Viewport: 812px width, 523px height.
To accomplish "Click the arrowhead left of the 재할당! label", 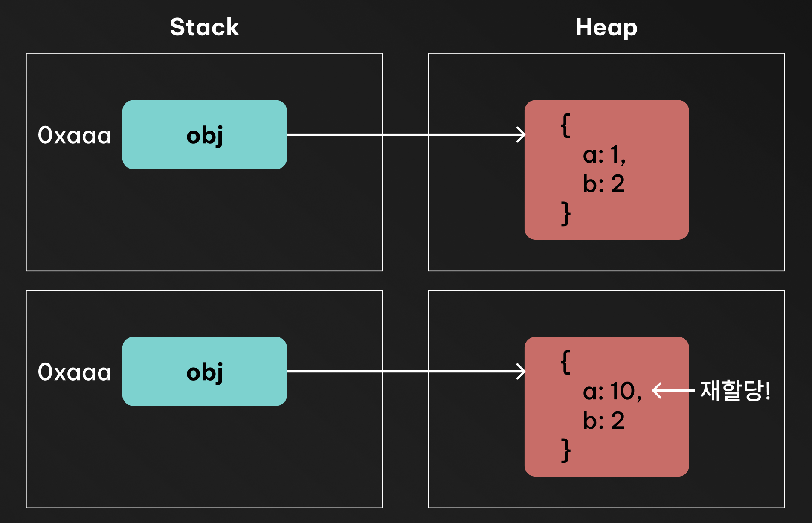I will (658, 390).
